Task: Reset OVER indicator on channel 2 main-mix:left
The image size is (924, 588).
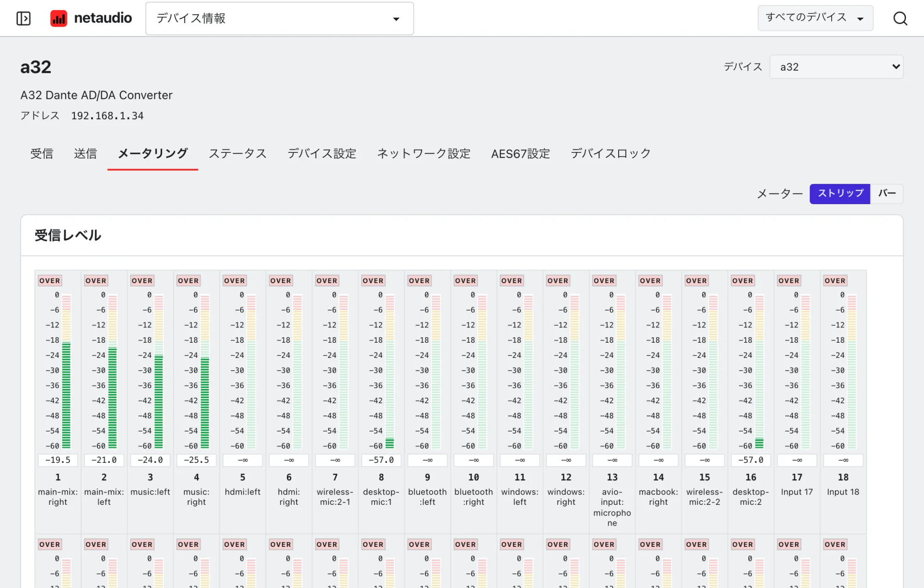Action: click(96, 280)
